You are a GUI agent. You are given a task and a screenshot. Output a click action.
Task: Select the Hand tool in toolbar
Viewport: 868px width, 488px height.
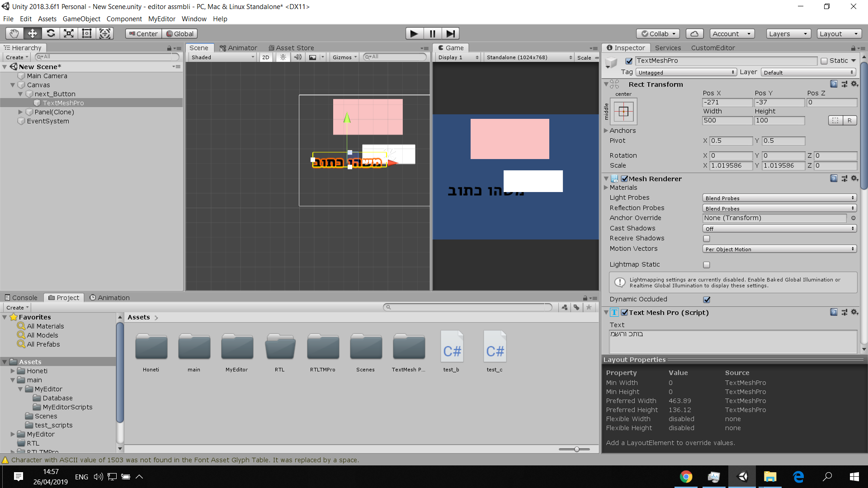14,33
